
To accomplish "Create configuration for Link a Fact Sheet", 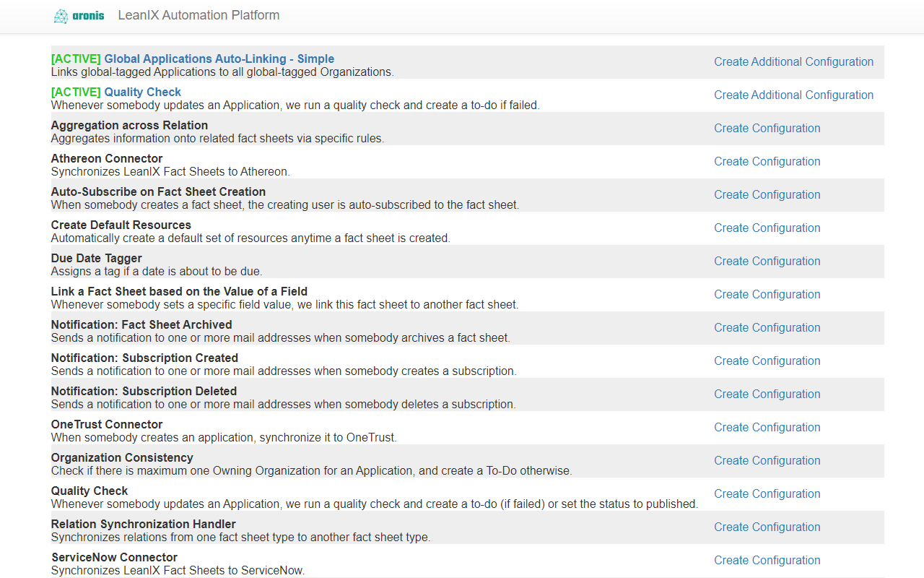I will tap(767, 295).
